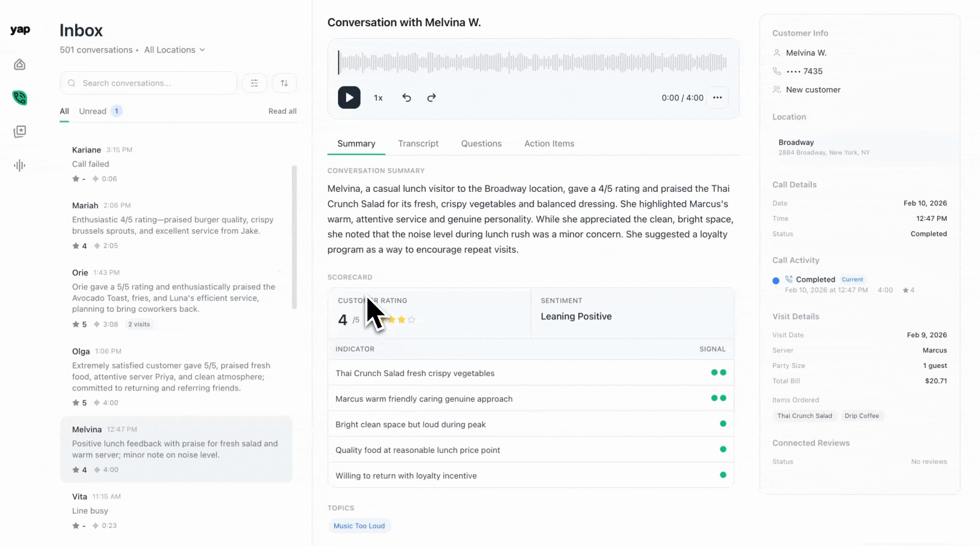980x546 pixels.
Task: Open the Home icon in sidebar
Action: point(20,64)
